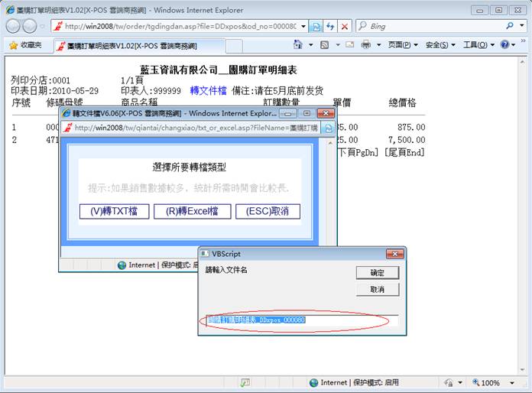Screen dimensions: 532x393
Task: Click the (V)轉TXT檔 button
Action: coord(114,211)
